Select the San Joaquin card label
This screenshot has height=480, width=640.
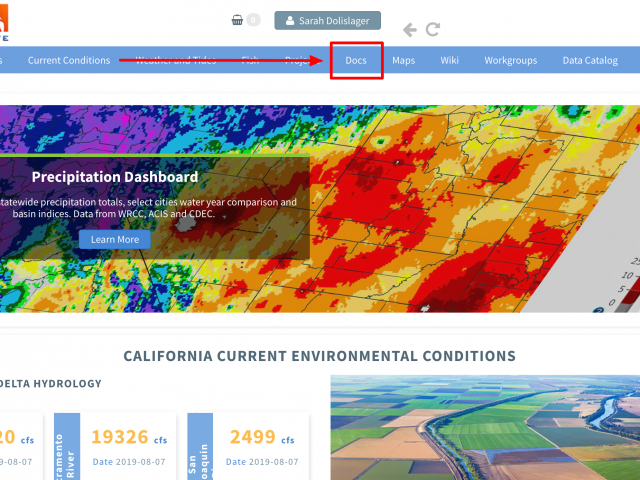200,447
